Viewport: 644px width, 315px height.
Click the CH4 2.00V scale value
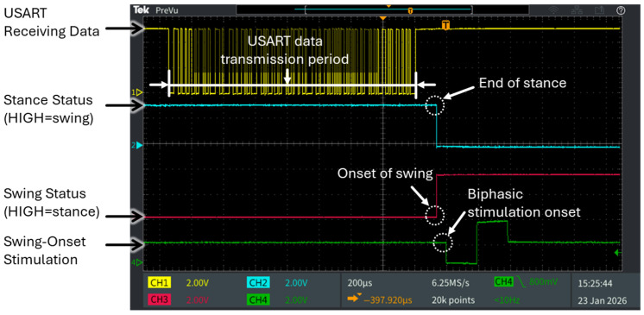click(296, 300)
